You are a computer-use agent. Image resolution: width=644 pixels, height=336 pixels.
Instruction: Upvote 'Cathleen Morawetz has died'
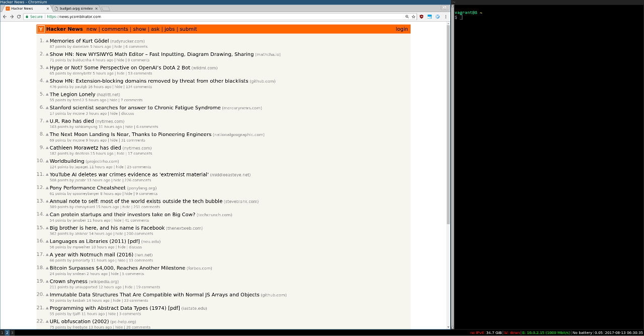pos(47,148)
